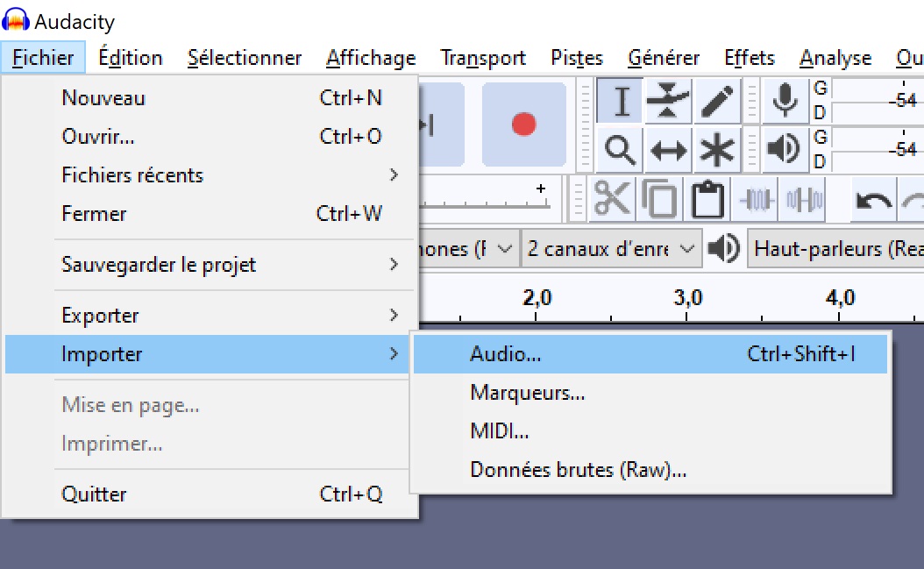Screen dimensions: 924x569
Task: Choose Ouvrir... in the menu
Action: pyautogui.click(x=210, y=136)
